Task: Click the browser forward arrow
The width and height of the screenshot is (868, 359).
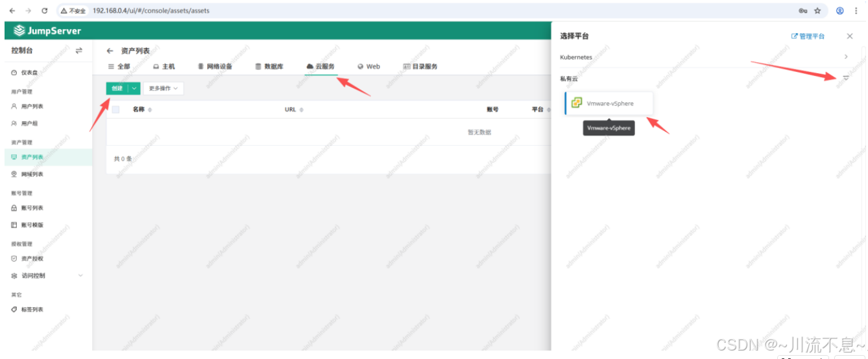Action: tap(29, 11)
